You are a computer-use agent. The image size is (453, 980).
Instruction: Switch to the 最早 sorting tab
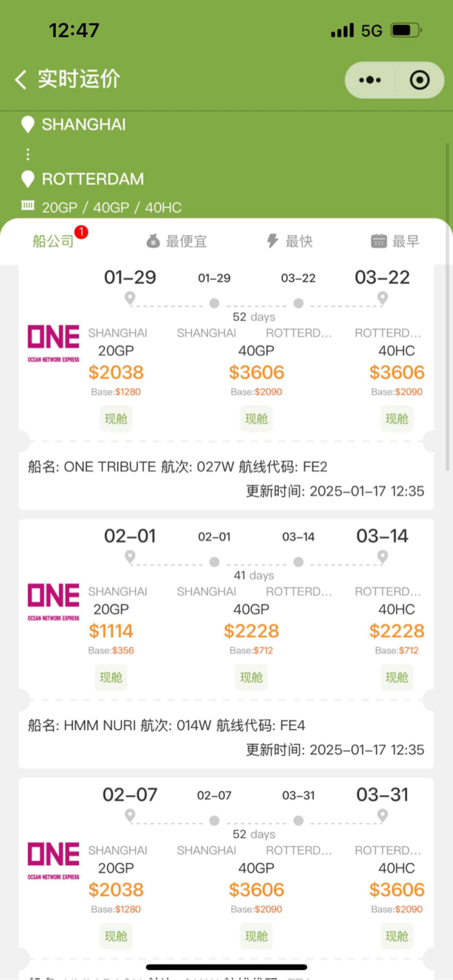(405, 241)
